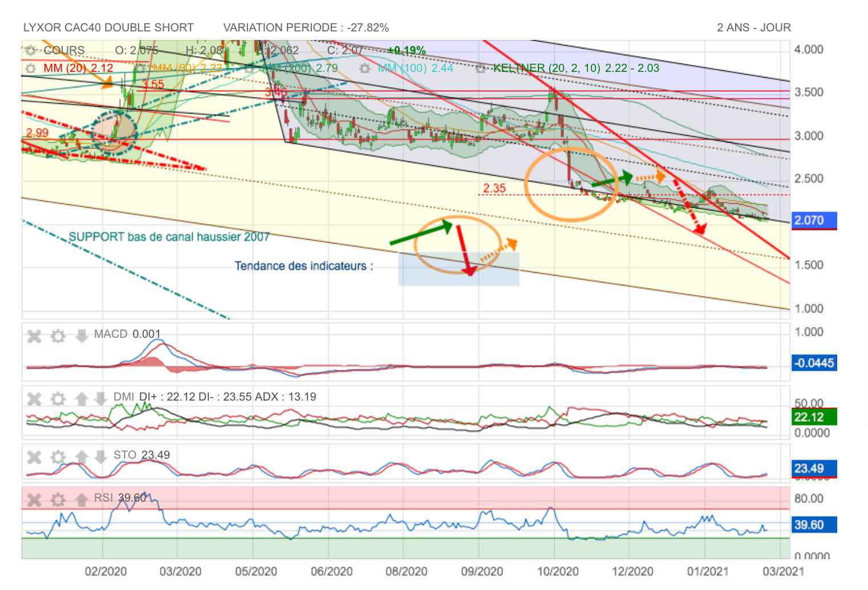868x590 pixels.
Task: Click the SUPPORT bas de canal haussier 2007 annotation
Action: coord(169,236)
